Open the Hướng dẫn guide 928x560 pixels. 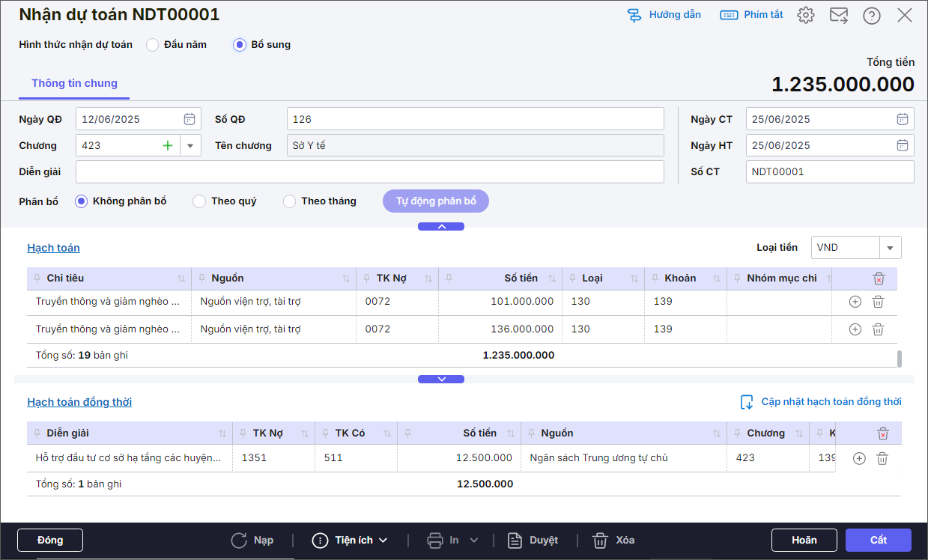tap(664, 15)
